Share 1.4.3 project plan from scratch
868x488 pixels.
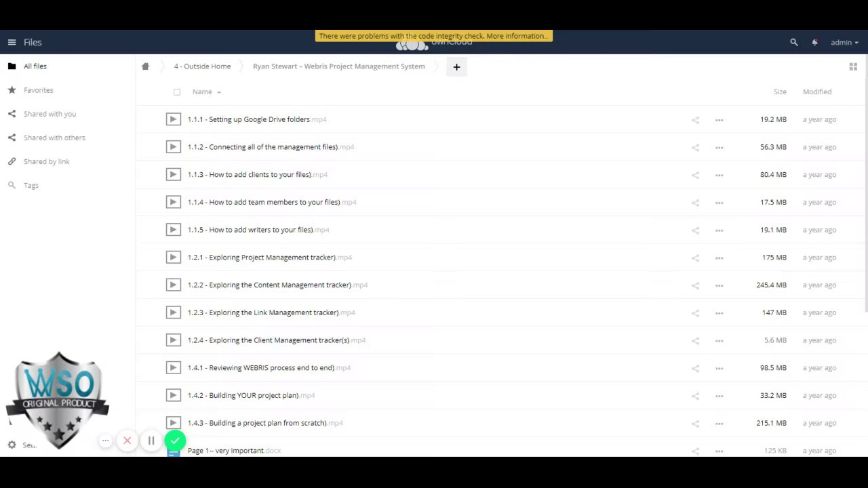click(x=695, y=423)
